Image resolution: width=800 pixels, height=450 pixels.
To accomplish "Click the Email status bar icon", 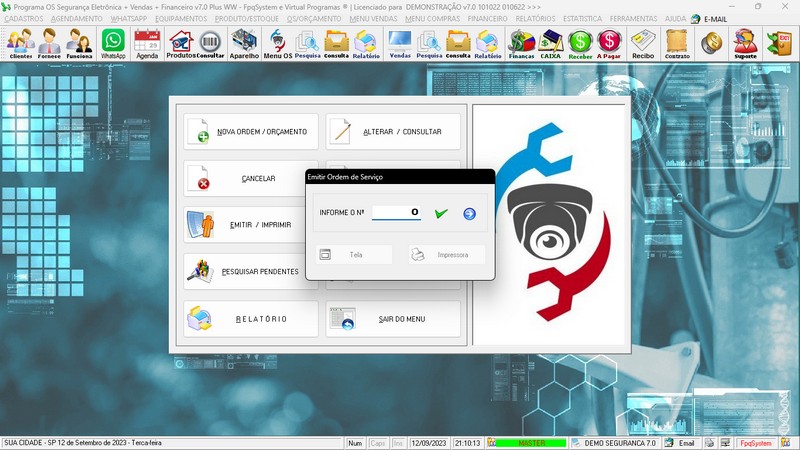I will click(x=680, y=443).
